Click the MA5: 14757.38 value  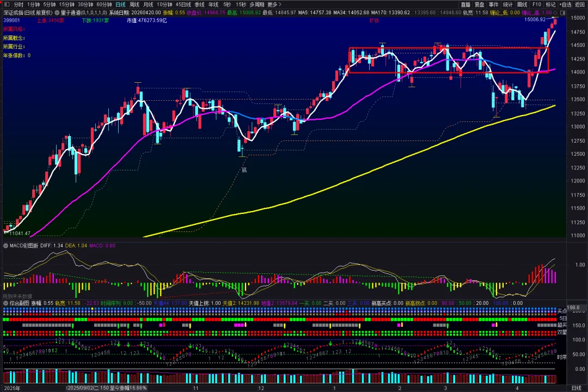[x=315, y=13]
